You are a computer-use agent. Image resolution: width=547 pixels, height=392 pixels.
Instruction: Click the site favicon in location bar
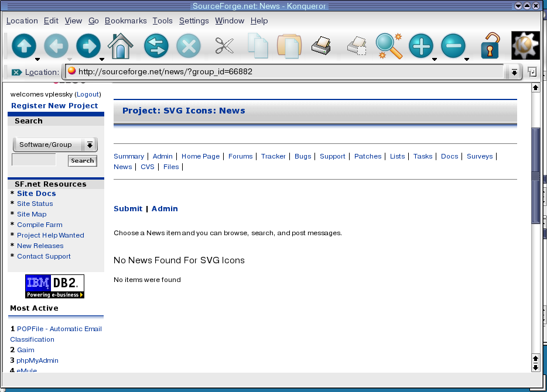point(71,71)
